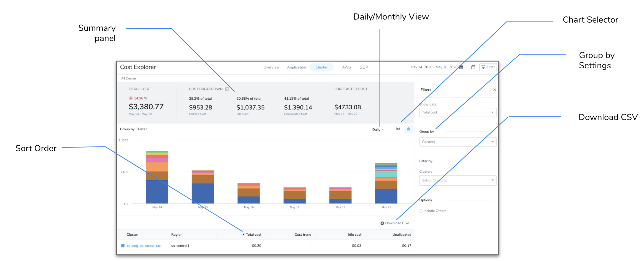Expand the Group by Clusters dropdown
644x261 pixels.
[458, 142]
